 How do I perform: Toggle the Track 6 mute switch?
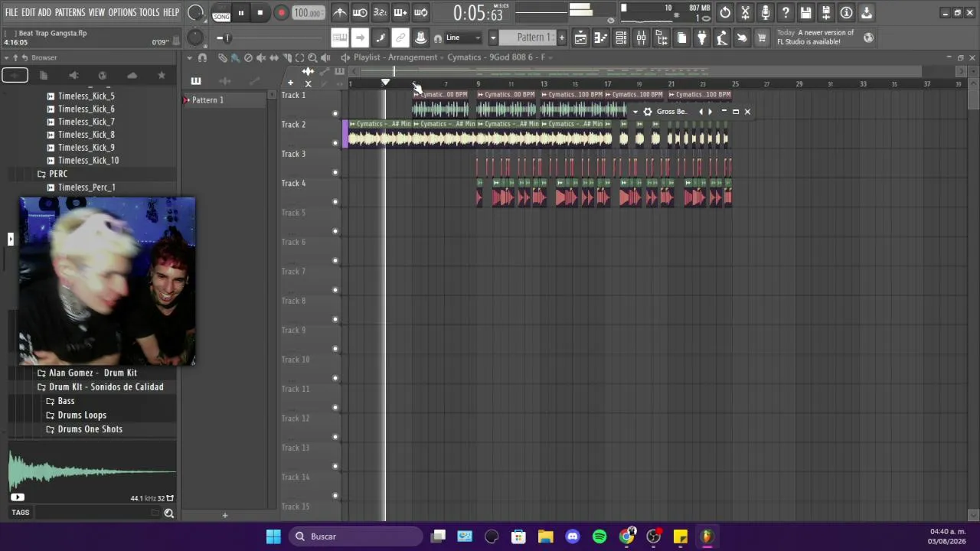coord(335,260)
